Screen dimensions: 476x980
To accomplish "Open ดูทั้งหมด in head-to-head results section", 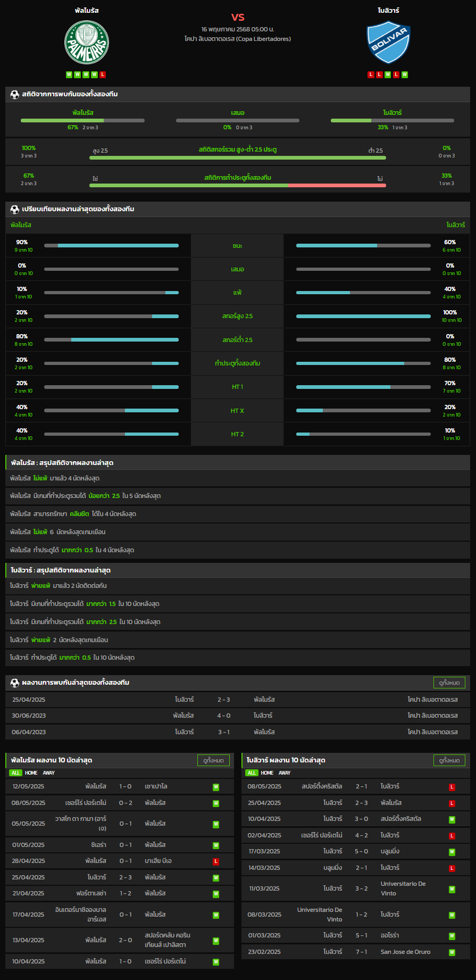I will 449,683.
